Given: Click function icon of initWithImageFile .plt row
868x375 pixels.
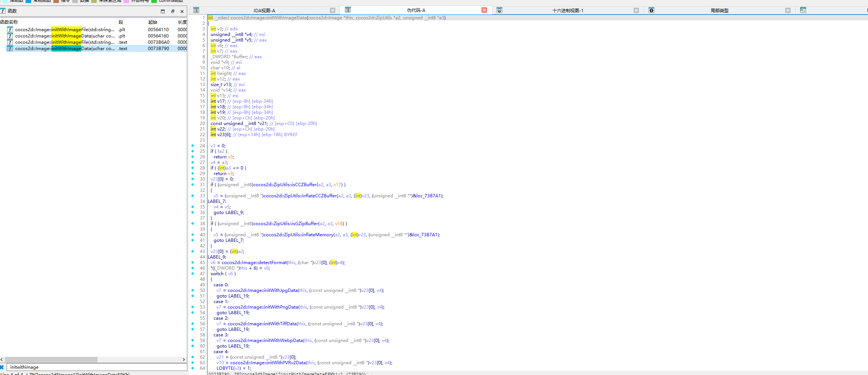Looking at the screenshot, I should point(10,30).
